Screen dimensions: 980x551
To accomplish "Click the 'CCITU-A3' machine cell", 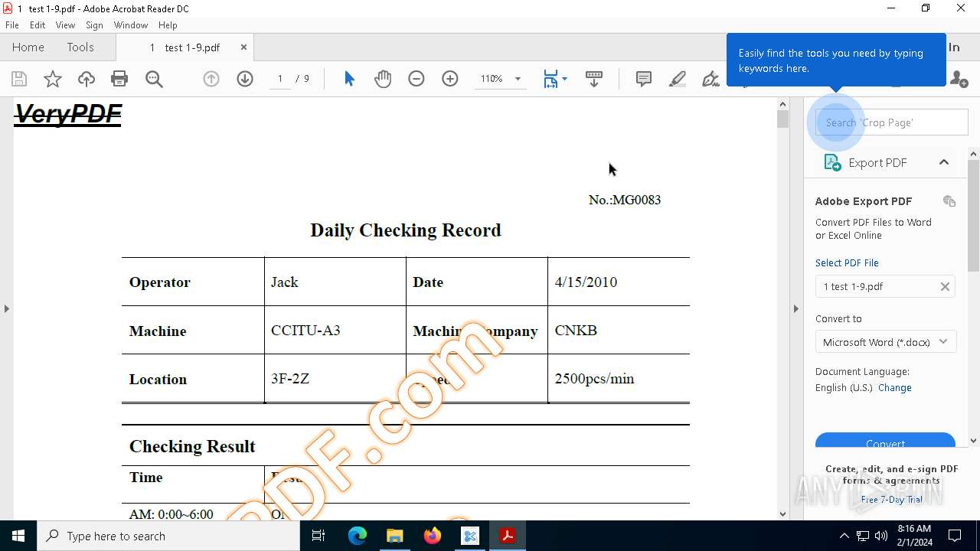I will (335, 330).
